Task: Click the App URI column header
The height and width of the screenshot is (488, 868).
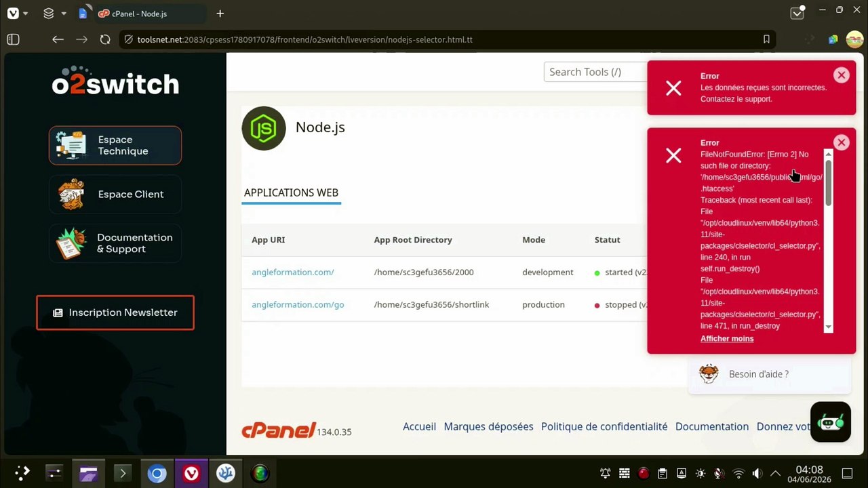Action: tap(269, 239)
